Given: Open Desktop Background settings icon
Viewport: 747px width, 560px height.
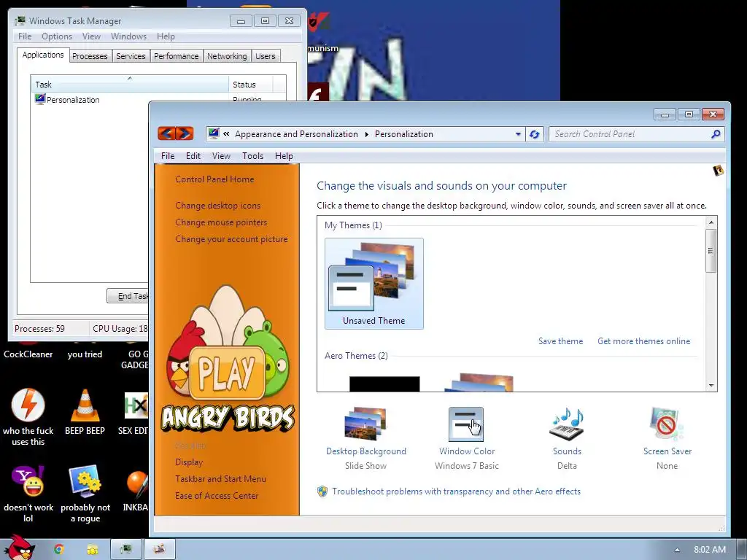Looking at the screenshot, I should click(x=365, y=424).
